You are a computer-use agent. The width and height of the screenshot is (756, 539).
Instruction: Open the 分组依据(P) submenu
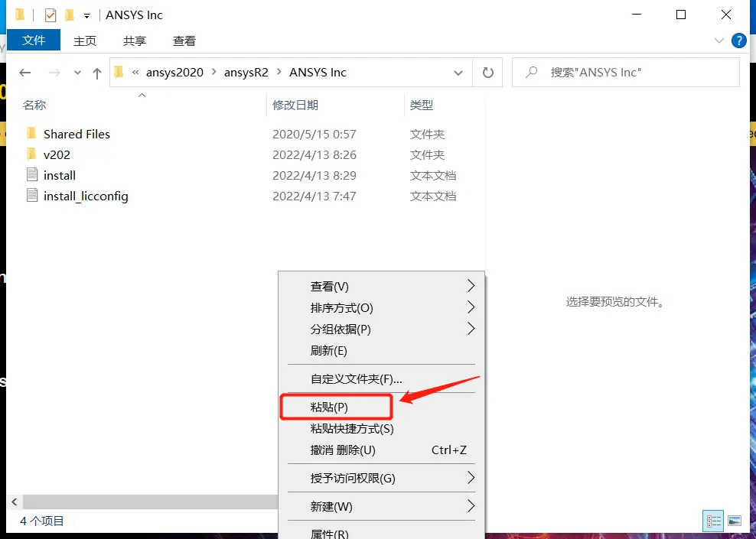pyautogui.click(x=381, y=329)
